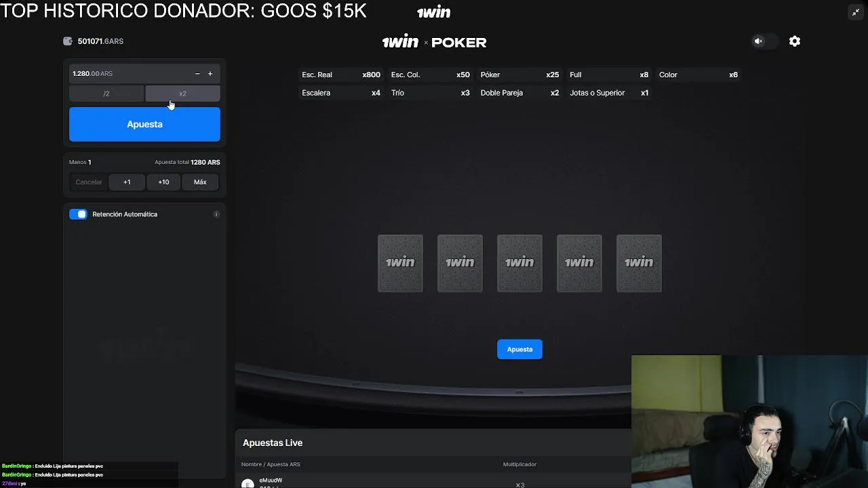Click the Póker x25 payout entry
The image size is (868, 488).
519,75
